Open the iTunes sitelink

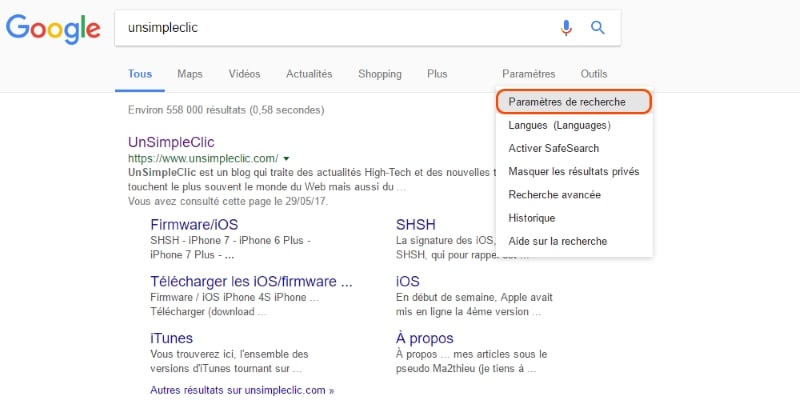171,338
